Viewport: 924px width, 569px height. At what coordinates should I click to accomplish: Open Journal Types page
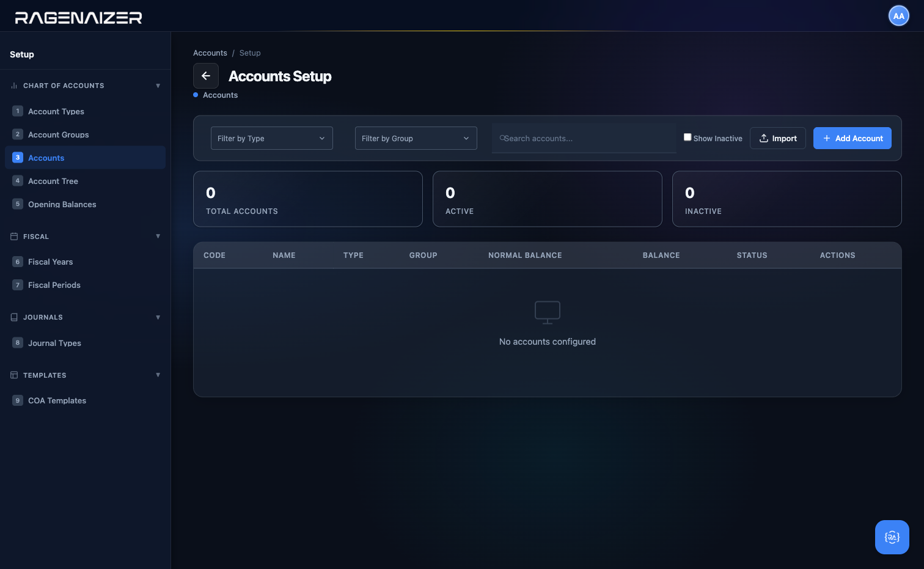click(x=85, y=343)
